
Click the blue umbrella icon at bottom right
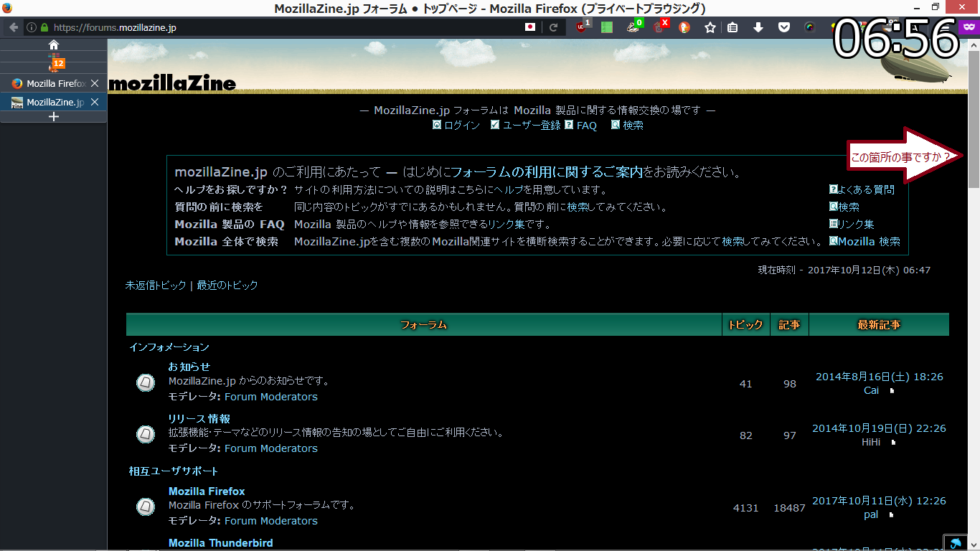[954, 543]
